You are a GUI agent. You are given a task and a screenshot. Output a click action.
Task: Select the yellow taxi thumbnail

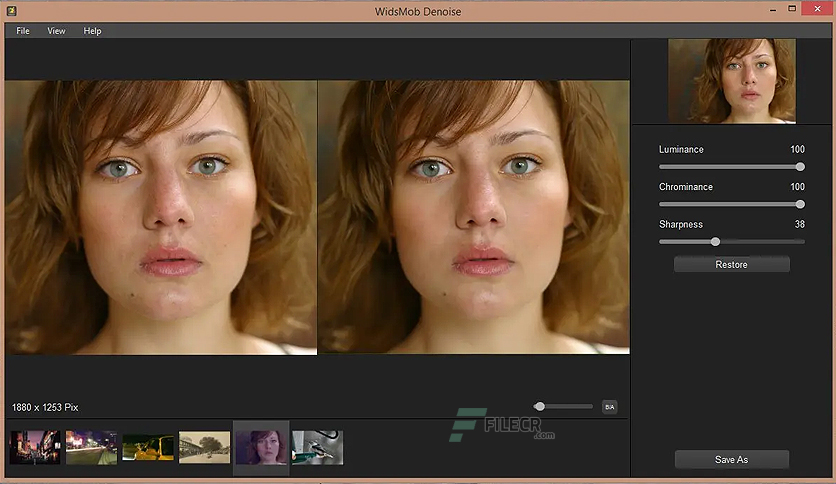[x=148, y=447]
